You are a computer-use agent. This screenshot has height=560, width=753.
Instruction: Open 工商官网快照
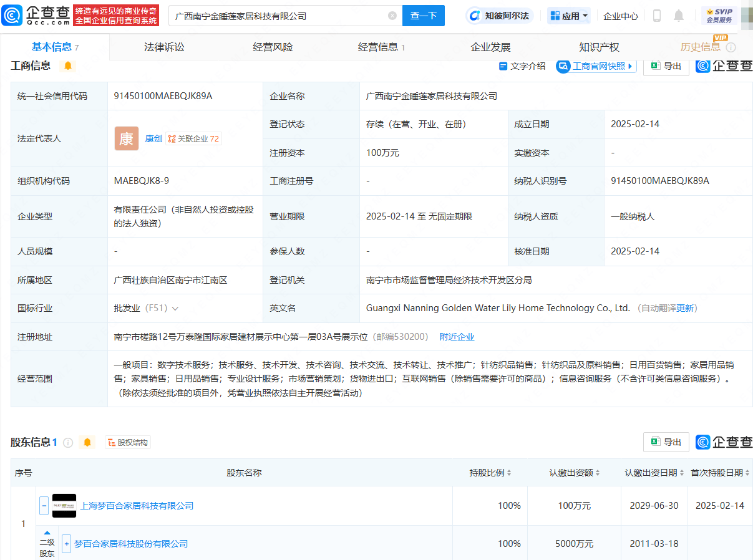tap(596, 66)
